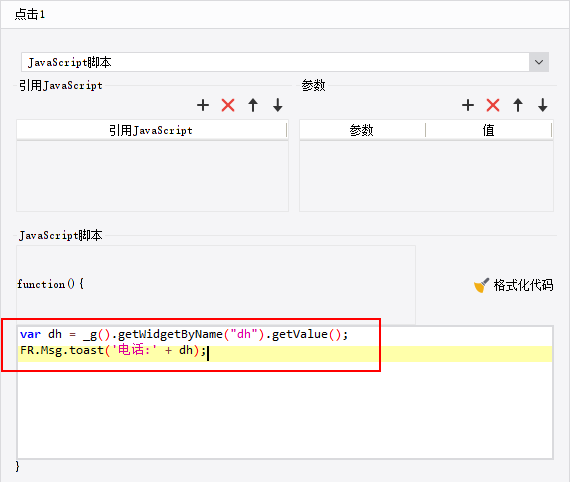Viewport: 570px width, 482px height.
Task: Remove the selected parameter with red X
Action: coord(493,105)
